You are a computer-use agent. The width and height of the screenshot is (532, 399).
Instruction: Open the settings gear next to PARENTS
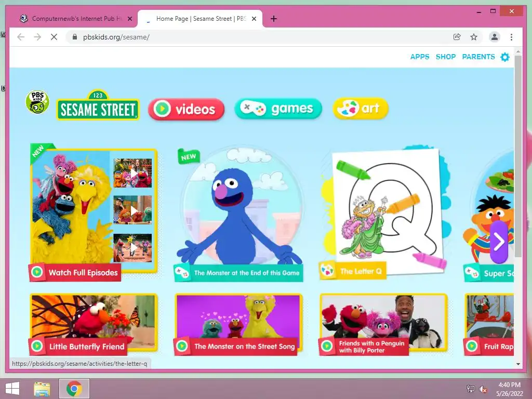(505, 57)
